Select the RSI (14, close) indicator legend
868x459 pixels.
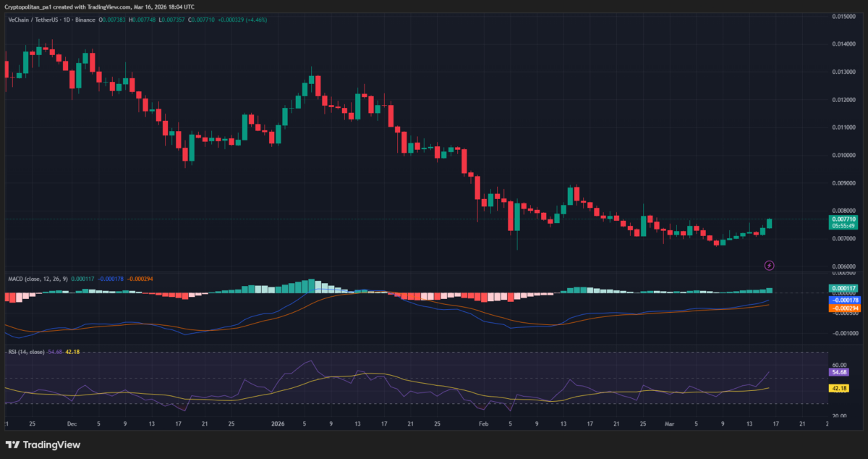(x=27, y=351)
